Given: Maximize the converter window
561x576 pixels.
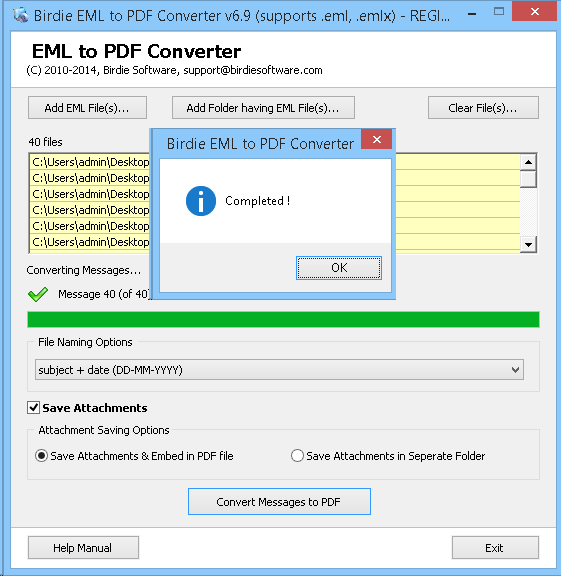Looking at the screenshot, I should click(x=499, y=12).
